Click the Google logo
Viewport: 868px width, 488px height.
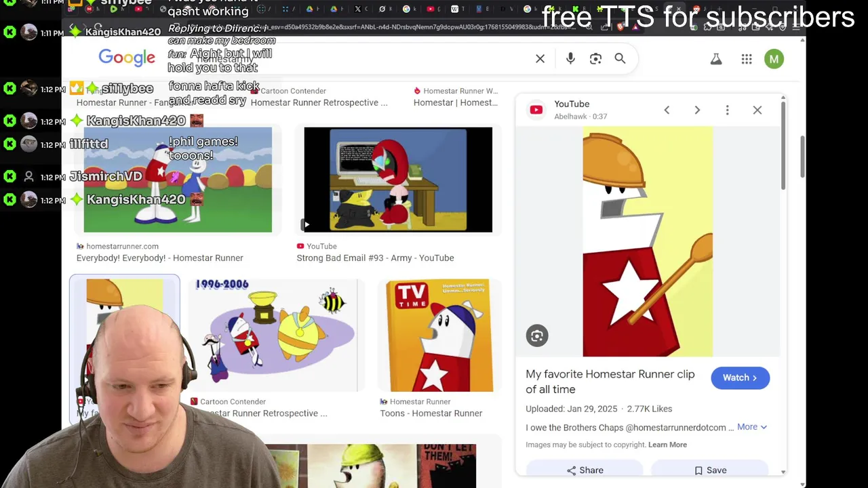coord(127,58)
